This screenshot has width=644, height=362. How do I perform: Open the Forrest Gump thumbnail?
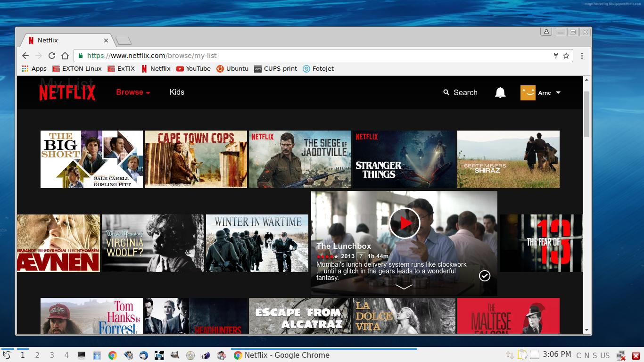coord(91,316)
